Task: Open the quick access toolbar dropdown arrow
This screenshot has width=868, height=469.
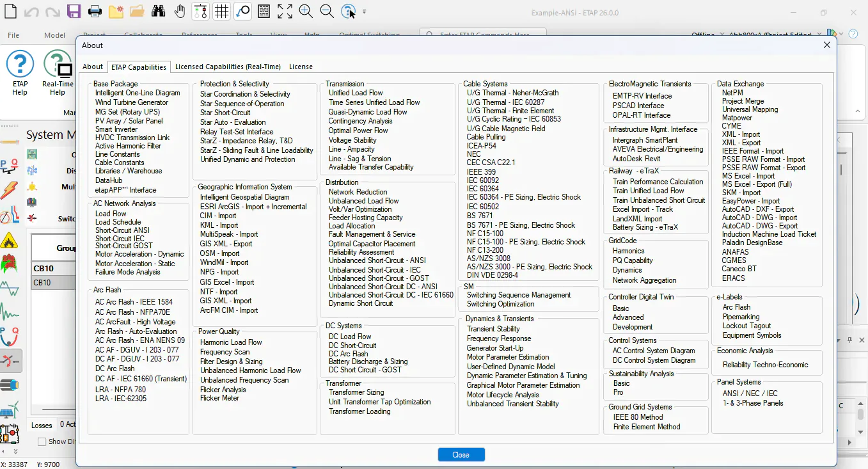Action: 365,12
